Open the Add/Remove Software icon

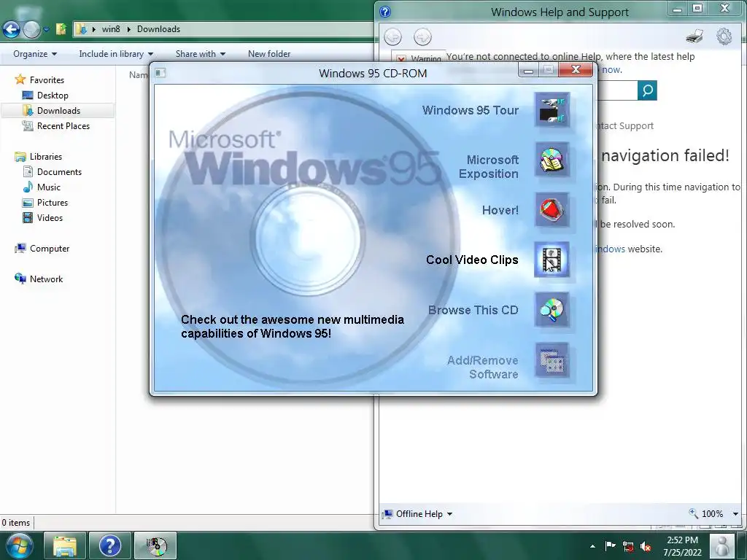(x=551, y=360)
